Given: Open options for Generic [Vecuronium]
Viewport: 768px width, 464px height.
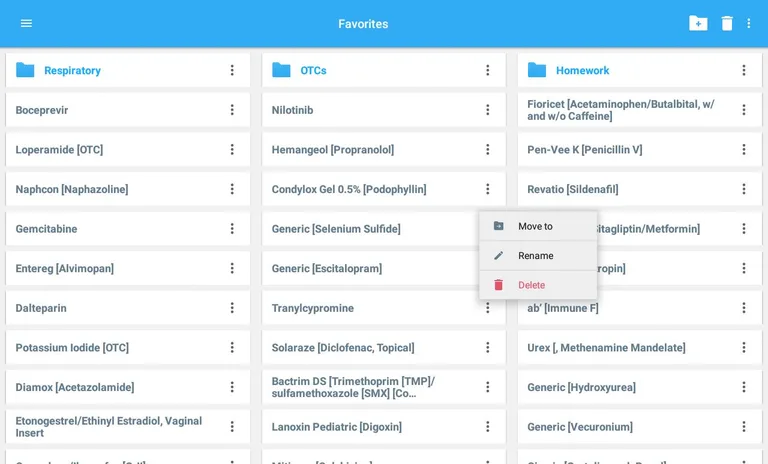Looking at the screenshot, I should 744,427.
